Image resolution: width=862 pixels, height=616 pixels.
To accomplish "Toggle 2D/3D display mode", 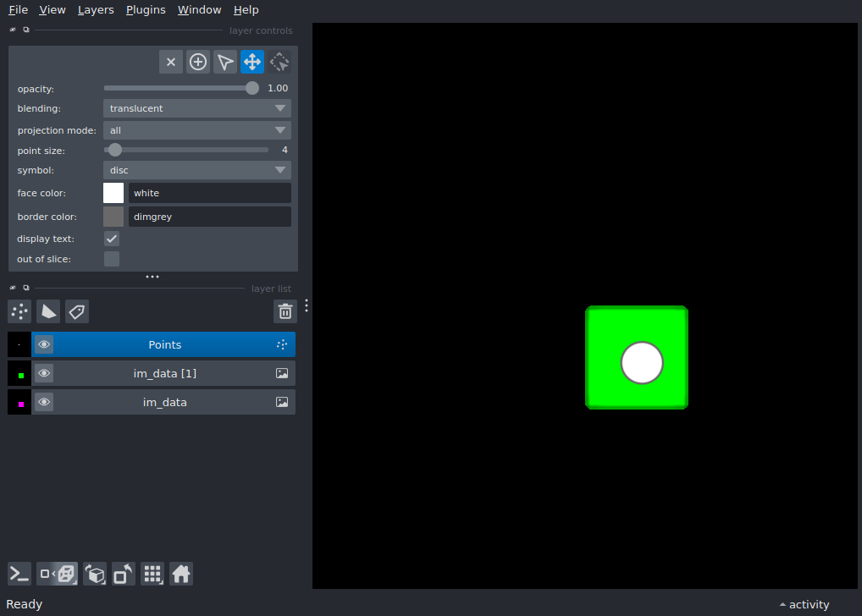I will (57, 574).
